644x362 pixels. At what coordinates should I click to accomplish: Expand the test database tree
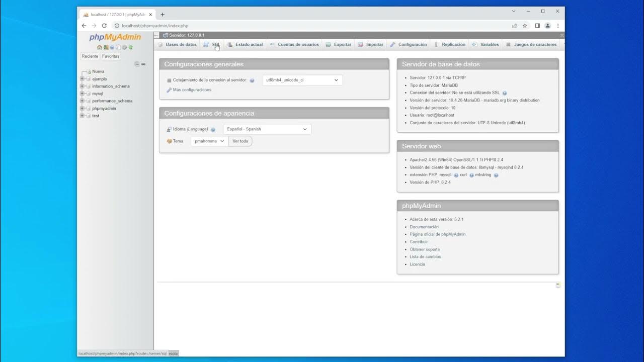point(82,116)
